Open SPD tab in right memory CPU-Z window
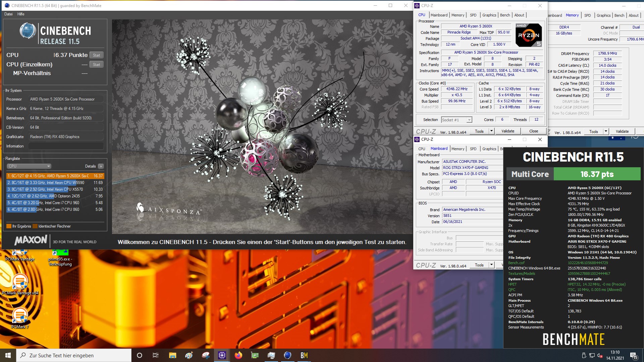The width and height of the screenshot is (644, 362). pos(588,15)
